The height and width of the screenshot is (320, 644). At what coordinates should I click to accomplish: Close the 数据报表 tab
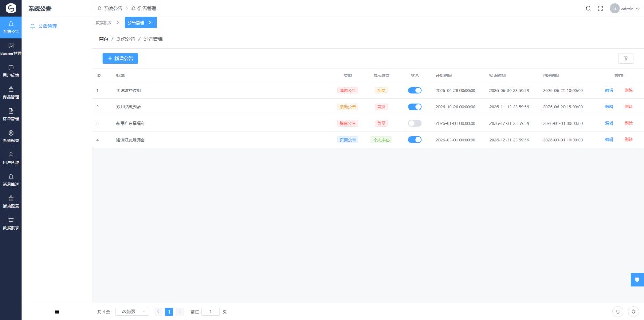(x=118, y=23)
